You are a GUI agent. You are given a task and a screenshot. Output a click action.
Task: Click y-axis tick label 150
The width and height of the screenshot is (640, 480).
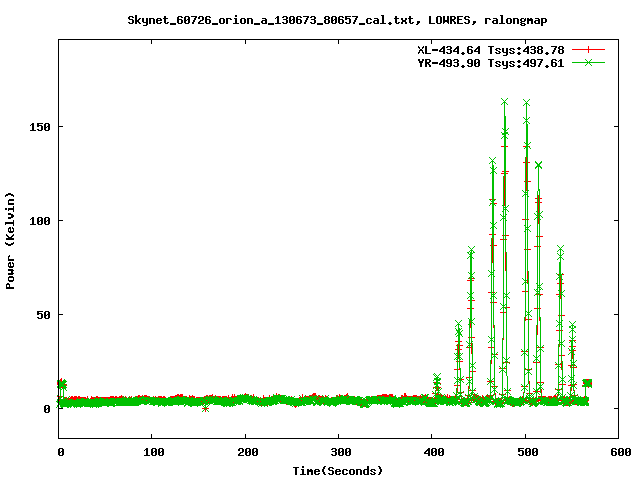coord(40,127)
